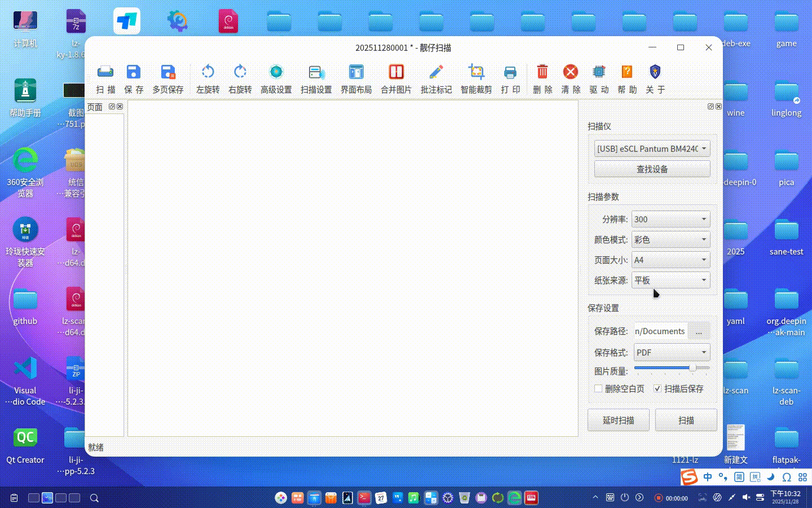The image size is (812, 508).
Task: Open the scanner device dropdown
Action: click(x=652, y=148)
